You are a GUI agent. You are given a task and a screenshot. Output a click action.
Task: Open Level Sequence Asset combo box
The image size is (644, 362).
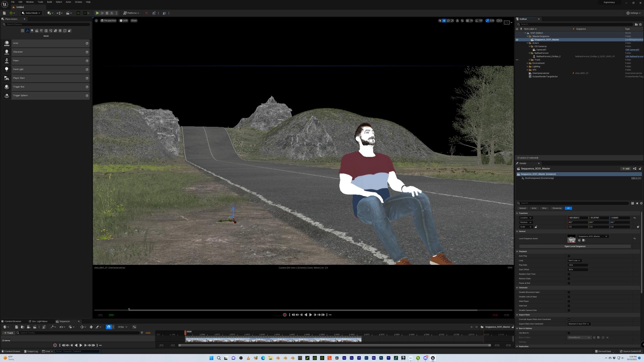tap(593, 237)
